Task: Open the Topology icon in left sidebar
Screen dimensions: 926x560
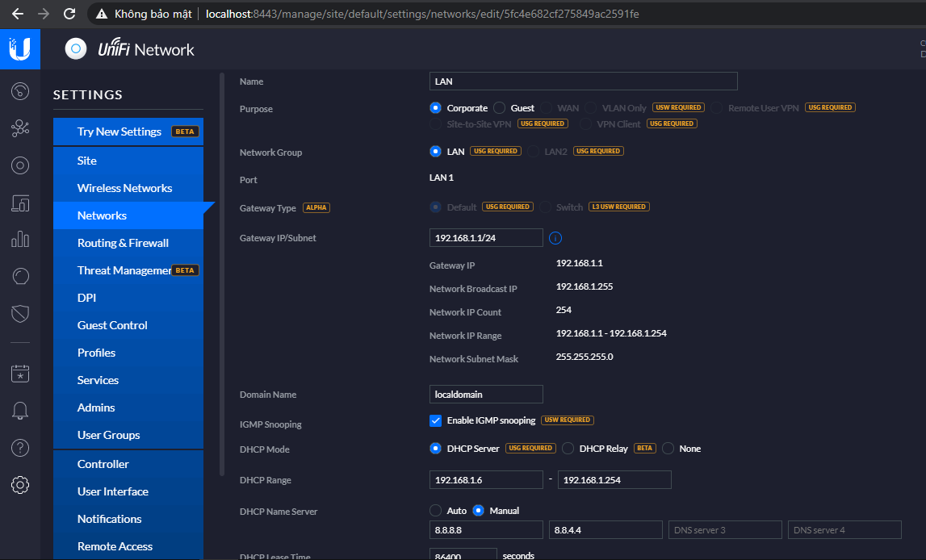Action: click(x=20, y=128)
